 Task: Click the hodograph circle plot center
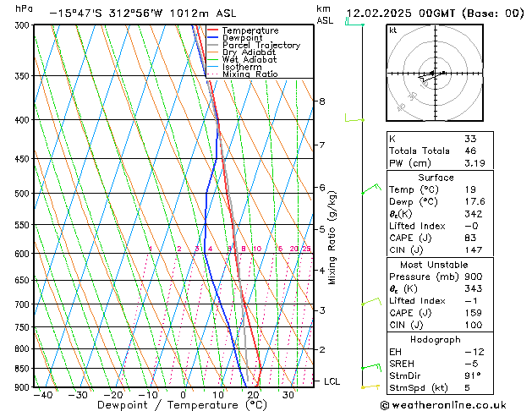[x=434, y=74]
